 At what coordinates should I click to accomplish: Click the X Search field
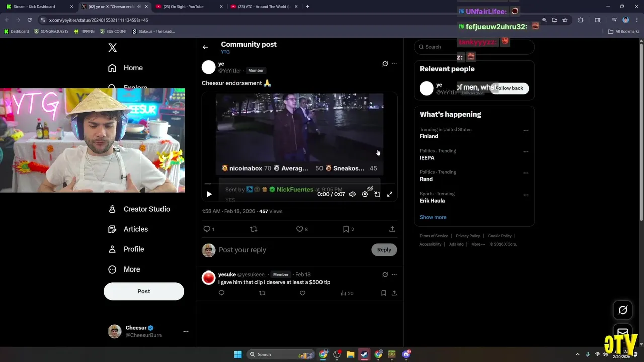coord(474,47)
